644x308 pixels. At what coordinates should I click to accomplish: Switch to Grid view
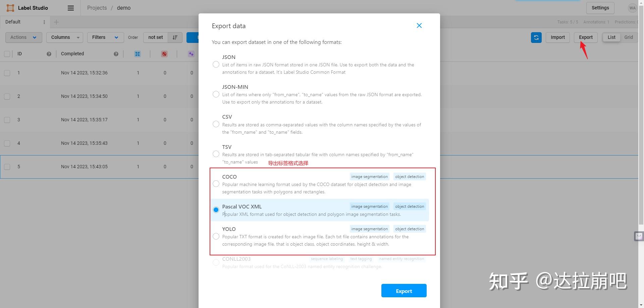coord(629,37)
